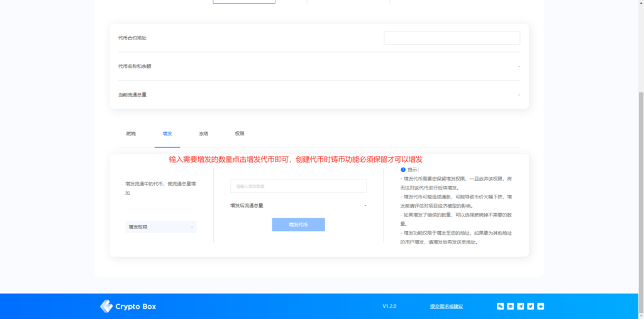Go to the 权限 tab
Viewport: 644px width, 319px height.
240,134
